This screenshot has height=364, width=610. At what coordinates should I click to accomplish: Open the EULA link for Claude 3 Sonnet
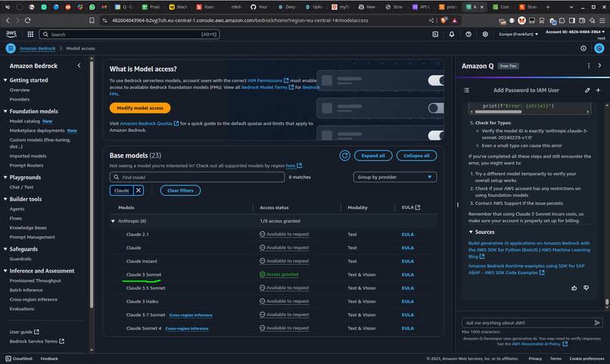408,275
